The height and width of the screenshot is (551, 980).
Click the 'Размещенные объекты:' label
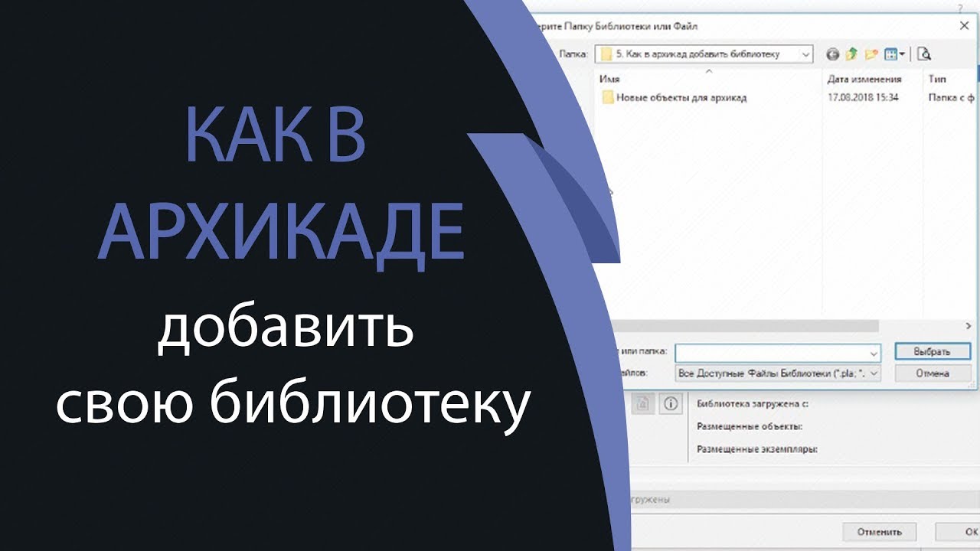coord(750,426)
